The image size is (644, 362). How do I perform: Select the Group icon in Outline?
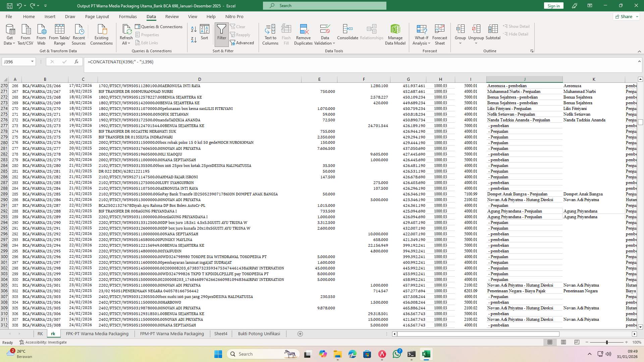(460, 32)
